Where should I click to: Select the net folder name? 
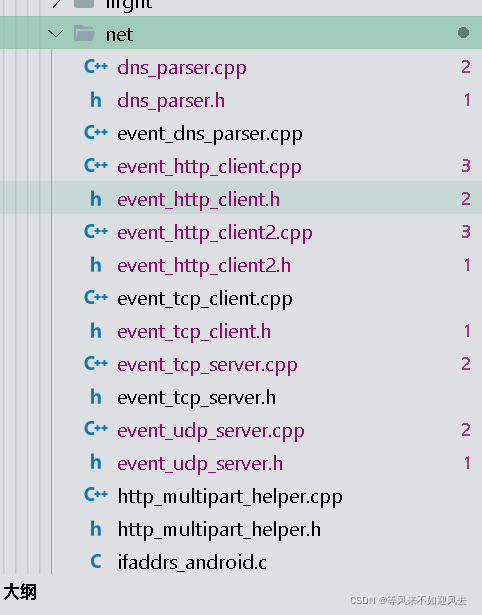pyautogui.click(x=119, y=35)
